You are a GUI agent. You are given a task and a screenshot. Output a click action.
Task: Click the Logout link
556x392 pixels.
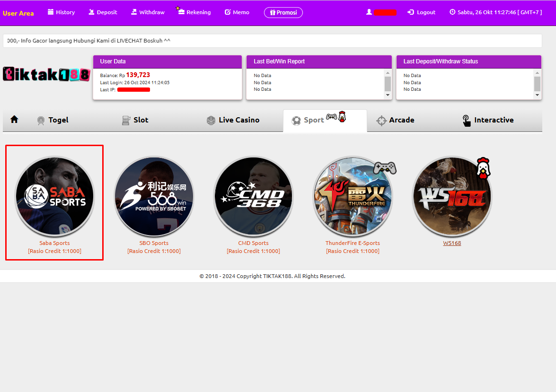[x=421, y=12]
